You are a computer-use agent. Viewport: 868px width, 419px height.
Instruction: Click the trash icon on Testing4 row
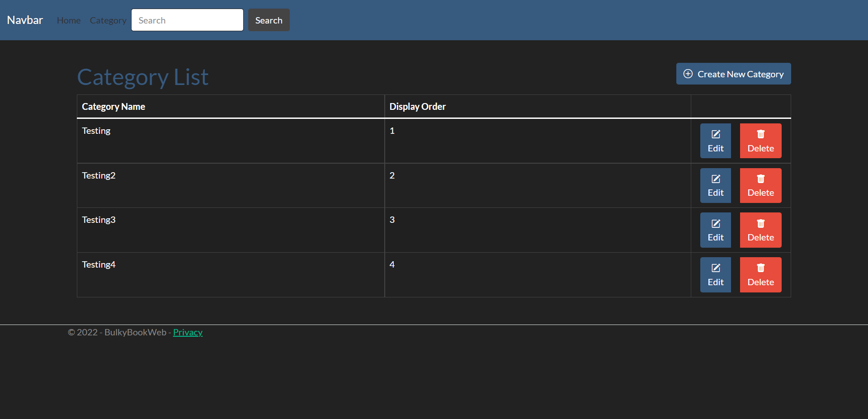pyautogui.click(x=760, y=268)
